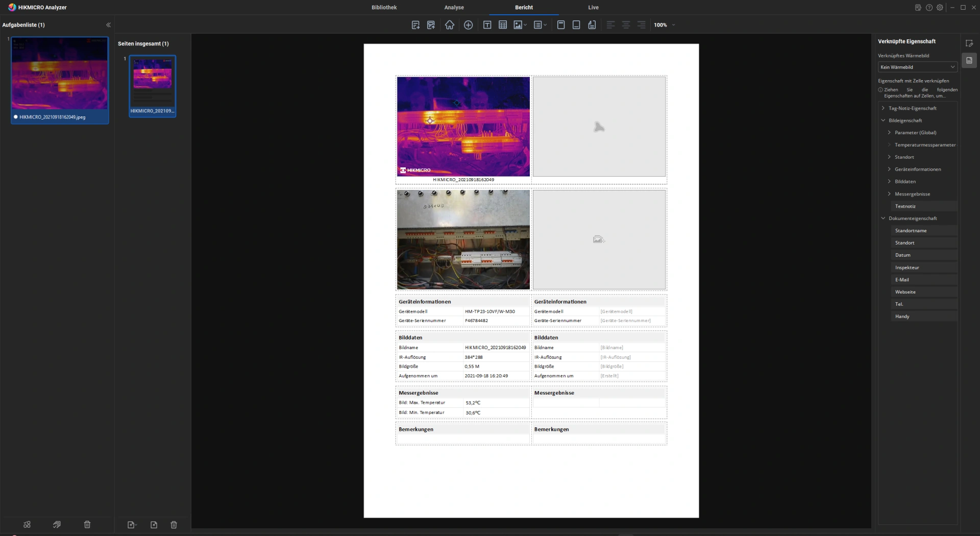Collapse the Aufgabenliste panel
980x536 pixels.
(x=108, y=25)
